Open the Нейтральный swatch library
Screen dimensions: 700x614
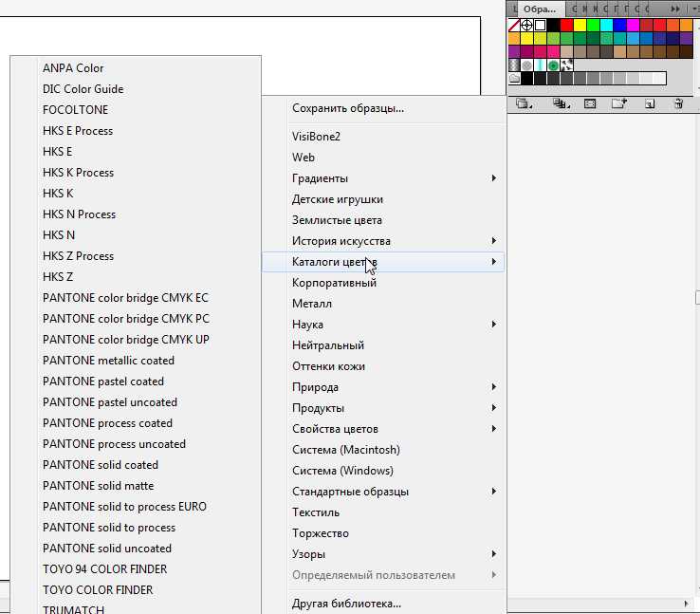[383, 345]
